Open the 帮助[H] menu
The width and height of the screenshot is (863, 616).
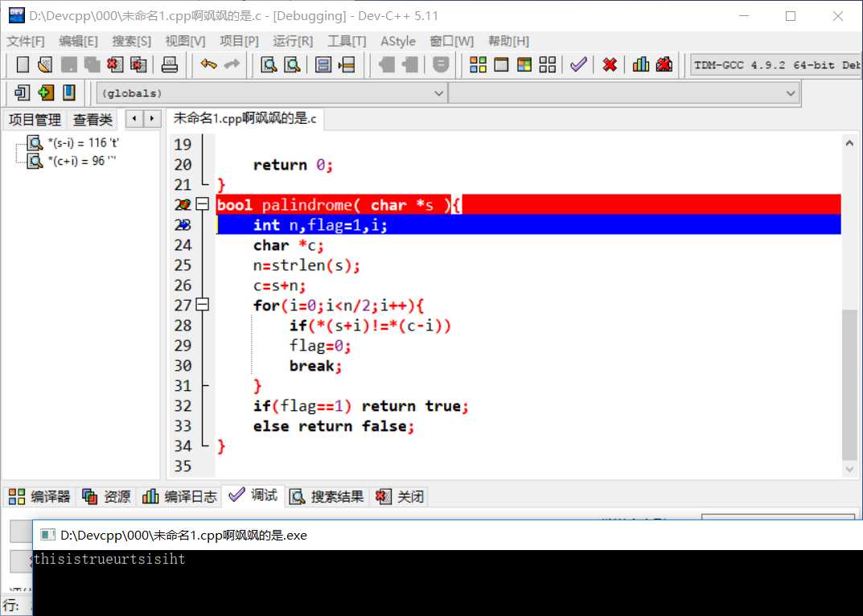coord(508,41)
